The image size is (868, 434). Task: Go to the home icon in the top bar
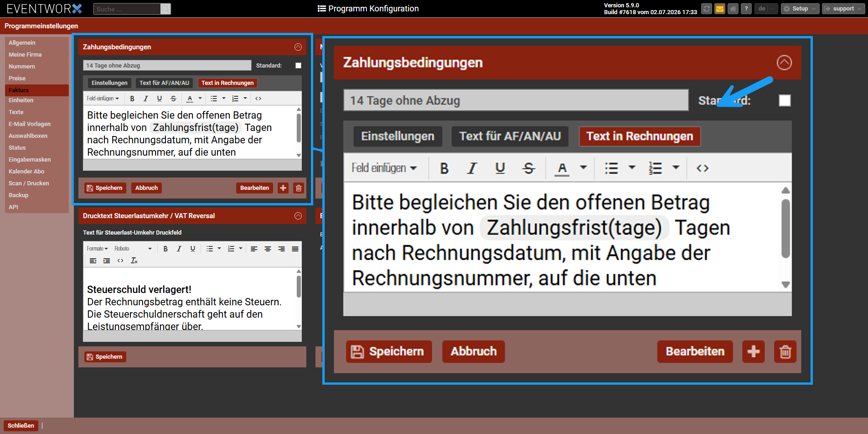click(x=733, y=9)
